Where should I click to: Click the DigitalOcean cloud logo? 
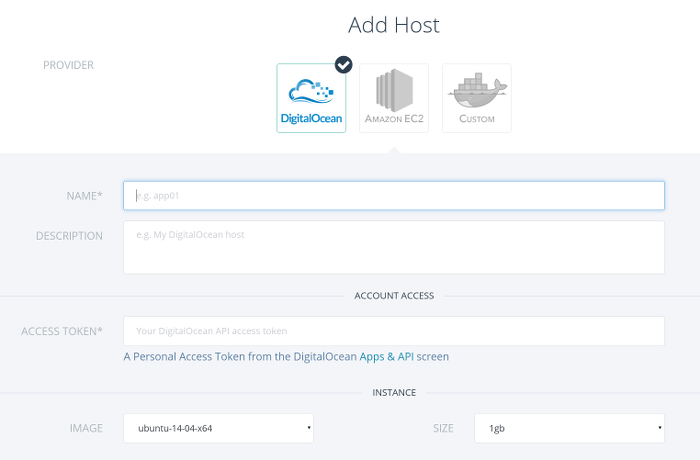pyautogui.click(x=311, y=91)
